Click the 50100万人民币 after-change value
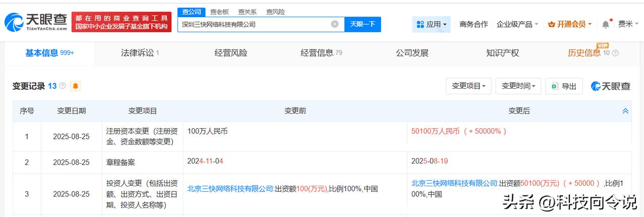Image resolution: width=644 pixels, height=217 pixels. [x=459, y=131]
